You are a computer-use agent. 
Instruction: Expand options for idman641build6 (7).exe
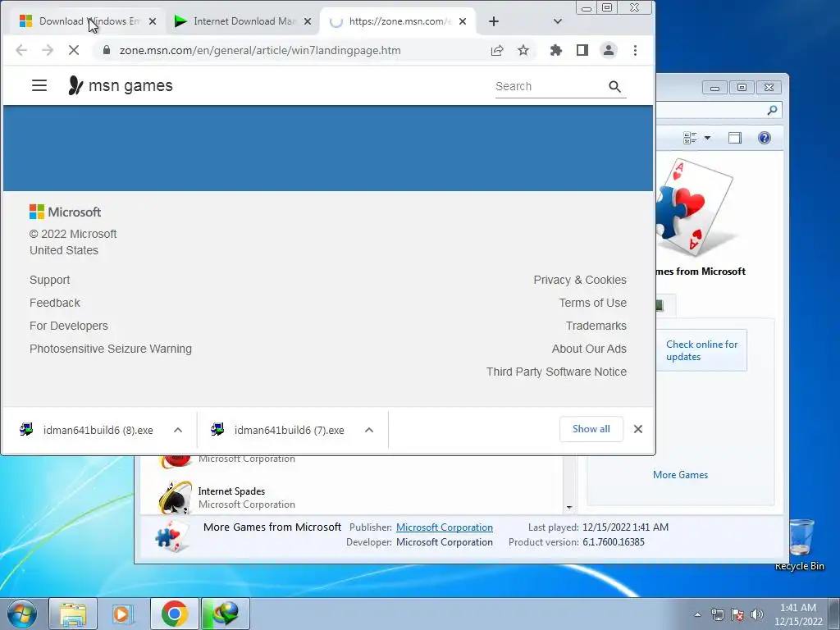click(369, 430)
